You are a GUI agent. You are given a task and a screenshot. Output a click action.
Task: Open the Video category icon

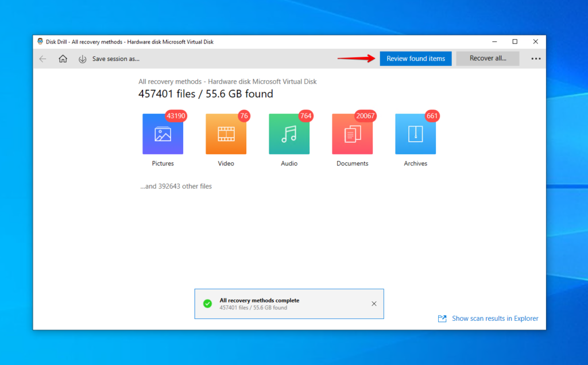[226, 133]
